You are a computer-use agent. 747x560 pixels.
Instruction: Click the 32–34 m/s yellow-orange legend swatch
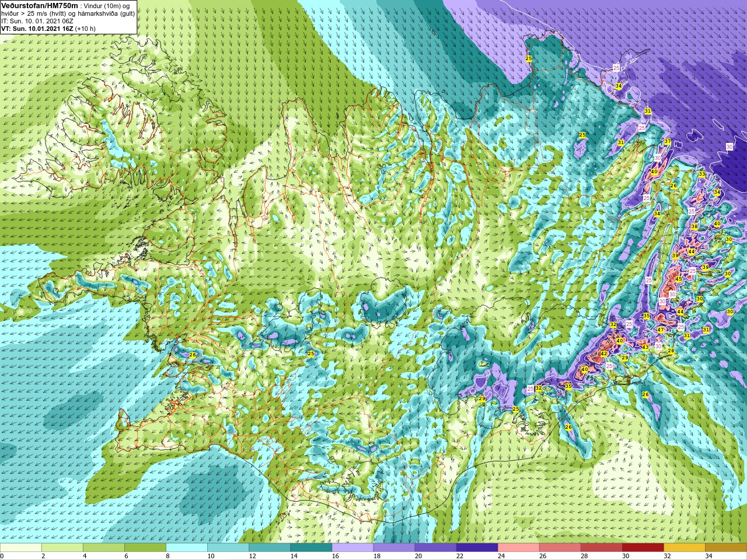tap(684, 548)
